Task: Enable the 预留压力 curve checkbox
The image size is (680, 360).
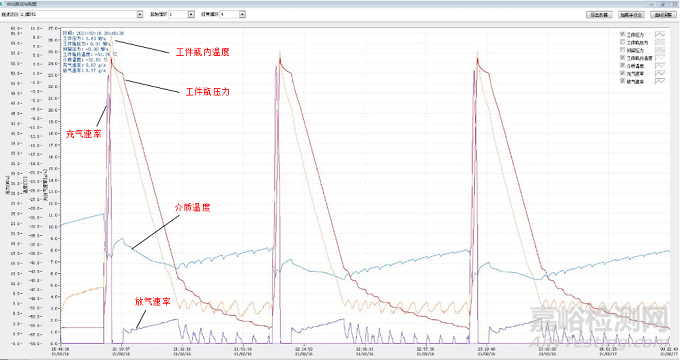Action: tap(623, 50)
